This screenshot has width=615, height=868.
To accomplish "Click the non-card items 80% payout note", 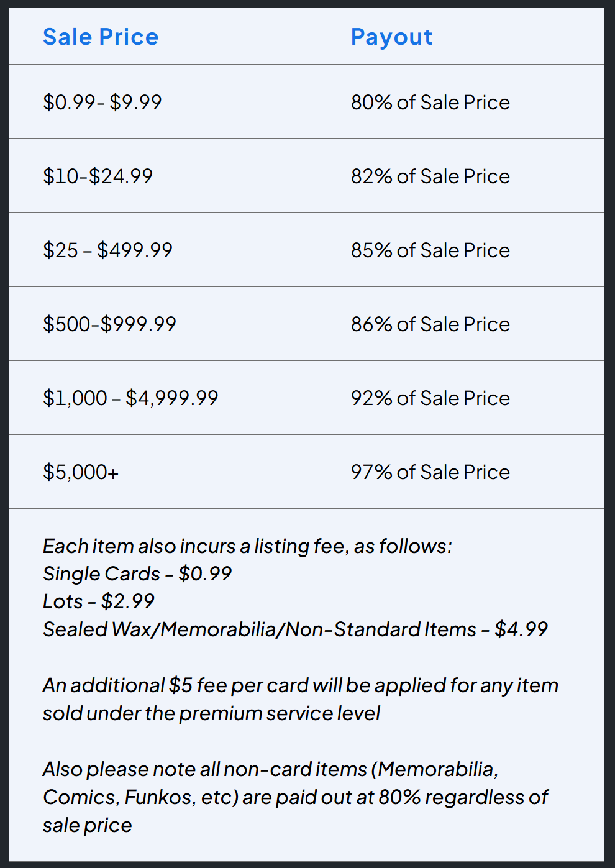I will (x=295, y=797).
